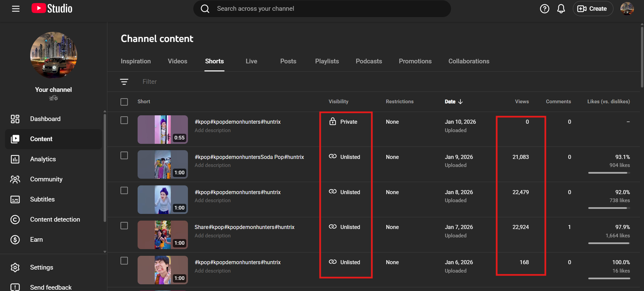Go to Content detection in sidebar

click(x=55, y=220)
